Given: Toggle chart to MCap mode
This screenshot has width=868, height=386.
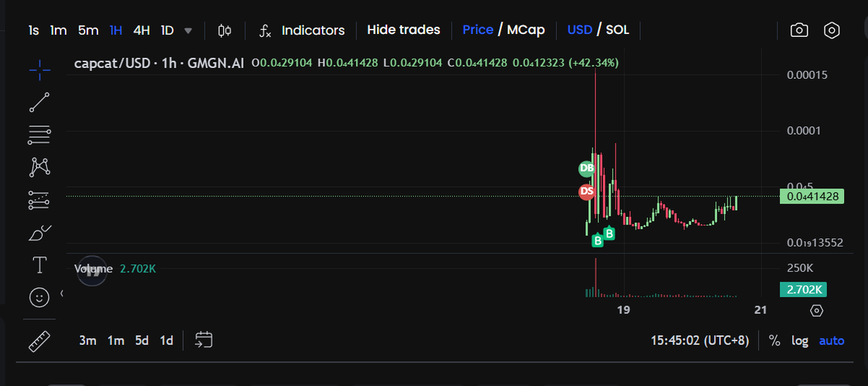Looking at the screenshot, I should (x=526, y=30).
